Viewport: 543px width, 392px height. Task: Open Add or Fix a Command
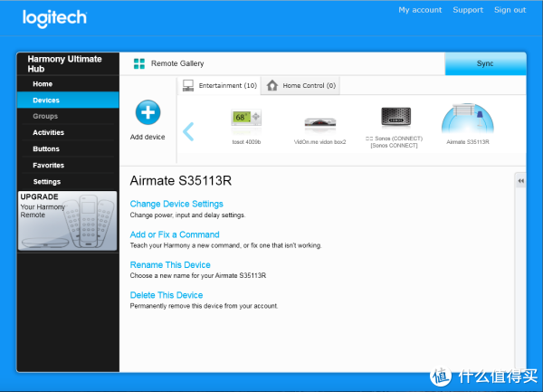click(175, 235)
